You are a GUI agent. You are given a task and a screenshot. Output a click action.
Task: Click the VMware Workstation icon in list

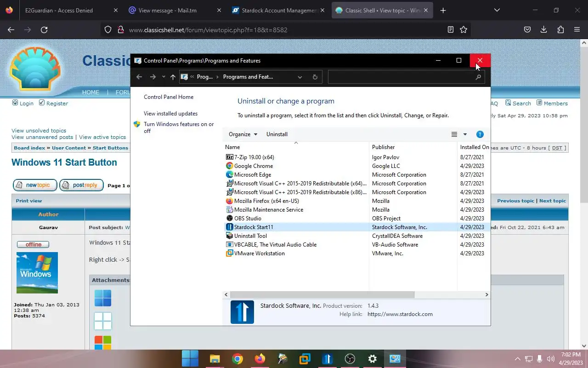[x=230, y=253]
